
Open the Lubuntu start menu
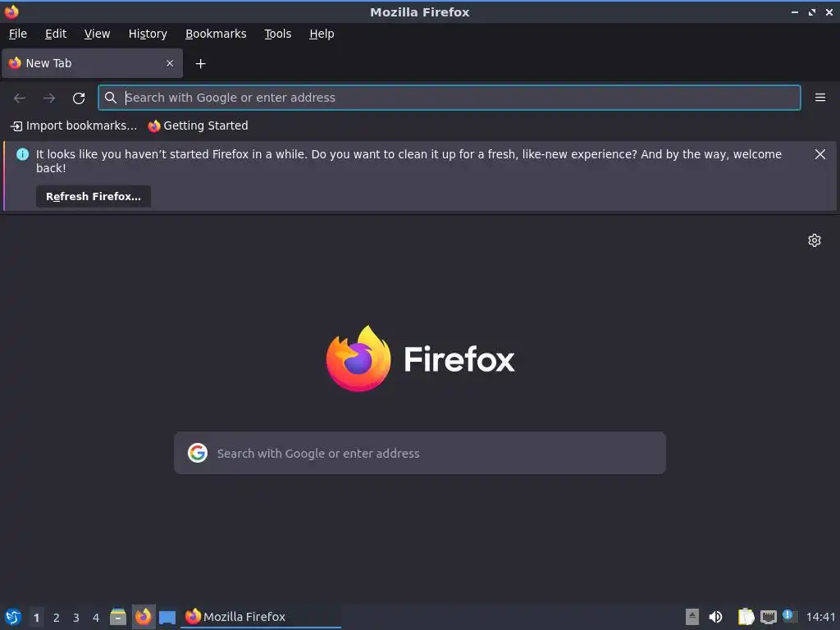tap(13, 617)
